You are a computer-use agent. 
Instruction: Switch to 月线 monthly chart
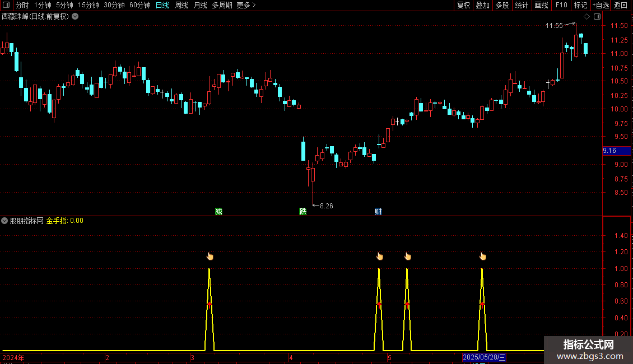point(200,5)
